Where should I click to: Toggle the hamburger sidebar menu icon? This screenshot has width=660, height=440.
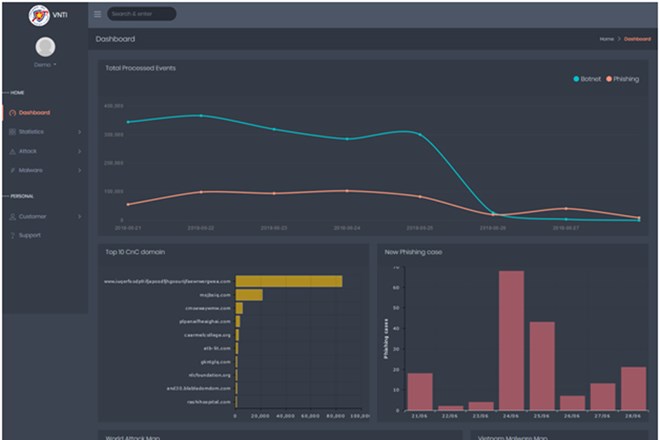pos(97,14)
